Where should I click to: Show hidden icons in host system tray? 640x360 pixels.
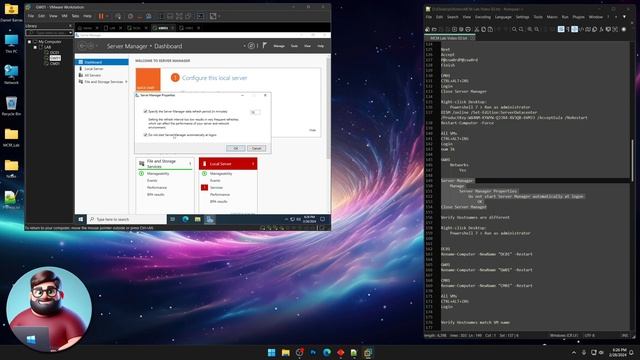tap(574, 352)
